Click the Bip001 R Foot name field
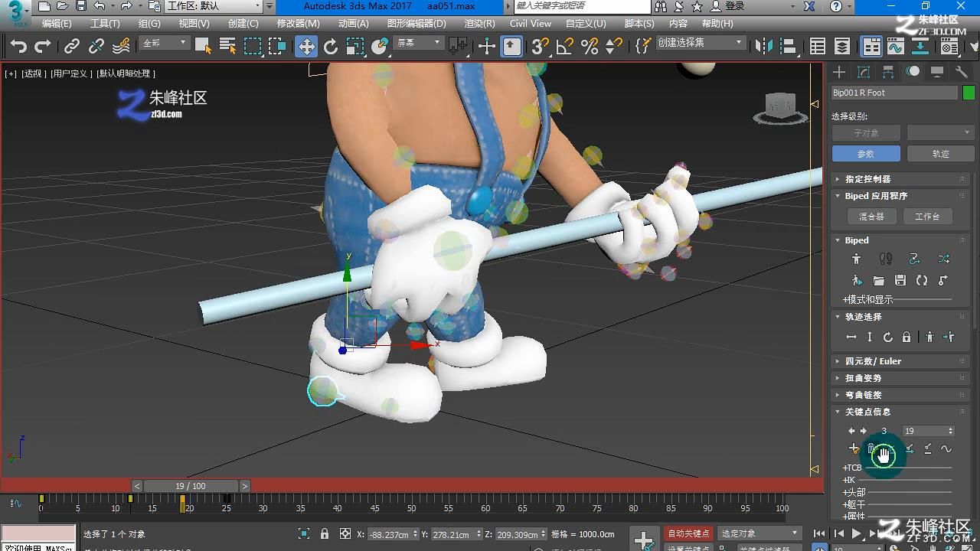 [894, 93]
